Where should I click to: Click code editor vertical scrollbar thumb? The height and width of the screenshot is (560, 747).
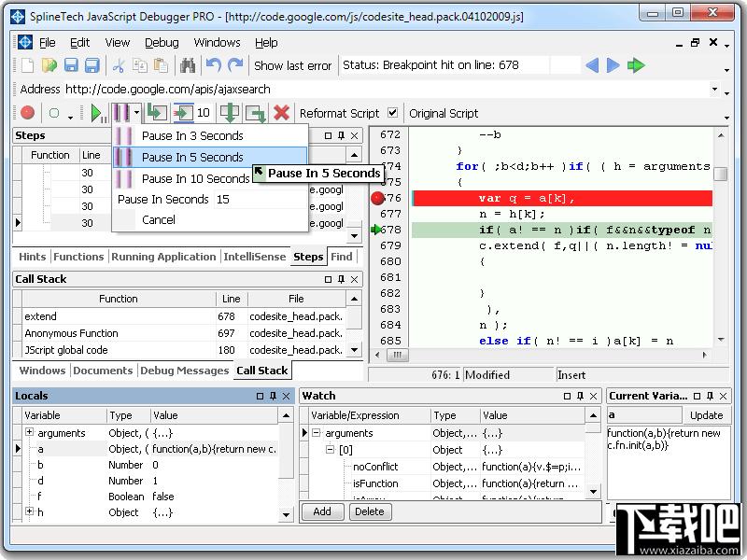coord(721,174)
